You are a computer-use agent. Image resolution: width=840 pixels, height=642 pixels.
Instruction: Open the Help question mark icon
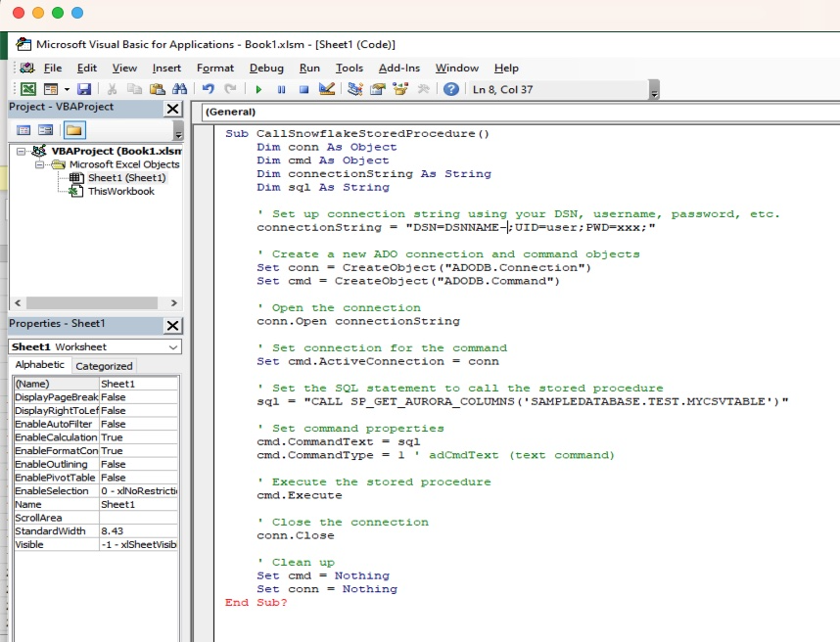click(x=451, y=89)
